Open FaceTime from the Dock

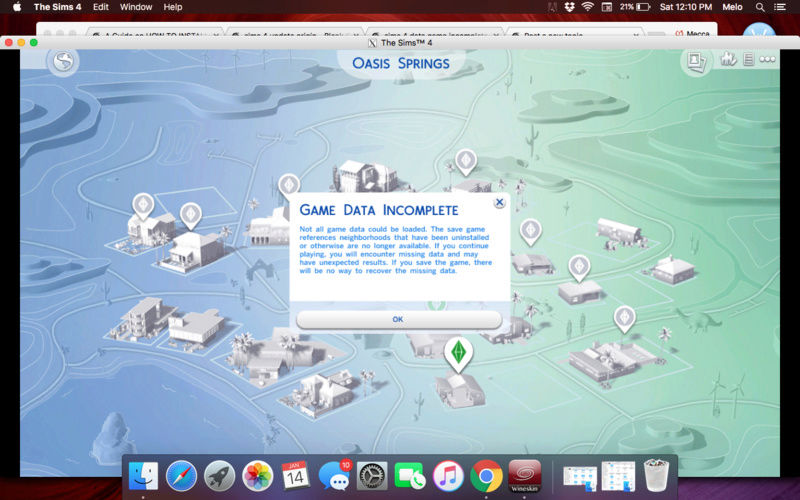410,476
